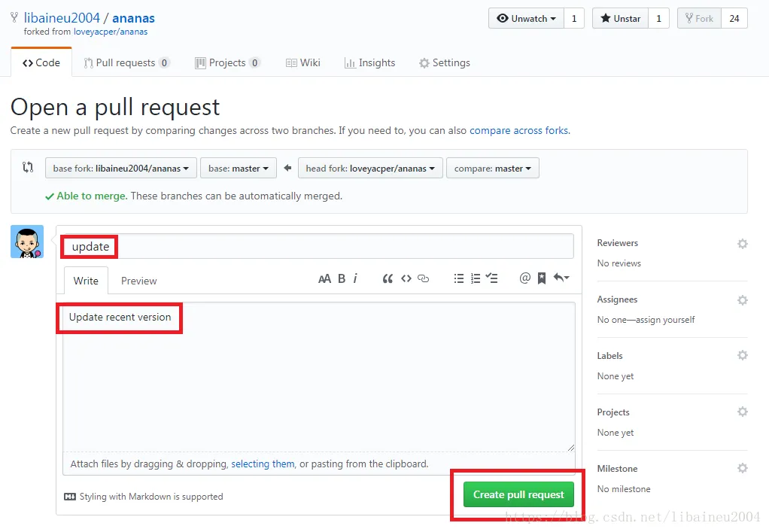Click the Markdown supported icon

click(x=70, y=497)
